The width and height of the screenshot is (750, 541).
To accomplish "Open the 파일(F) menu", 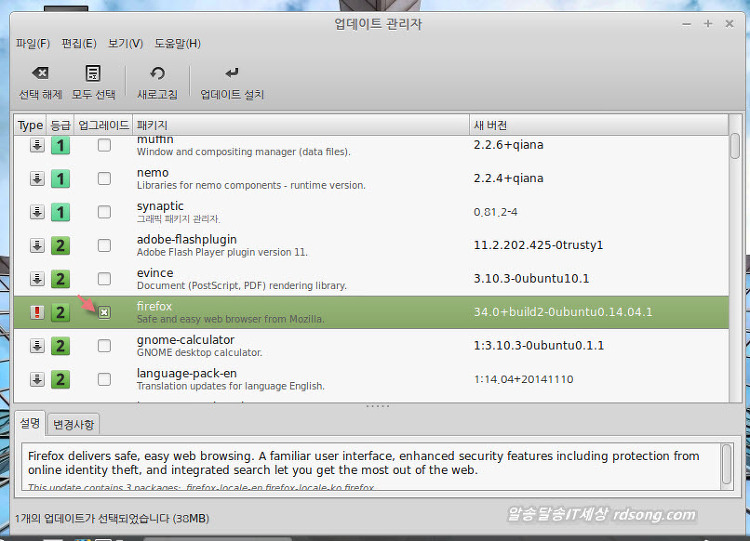I will 32,44.
